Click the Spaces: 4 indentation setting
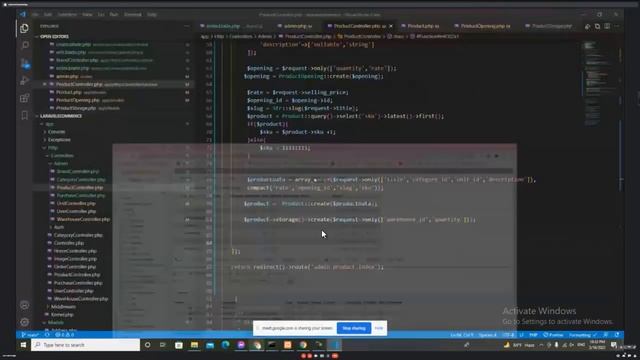The image size is (640, 360). pos(488,335)
